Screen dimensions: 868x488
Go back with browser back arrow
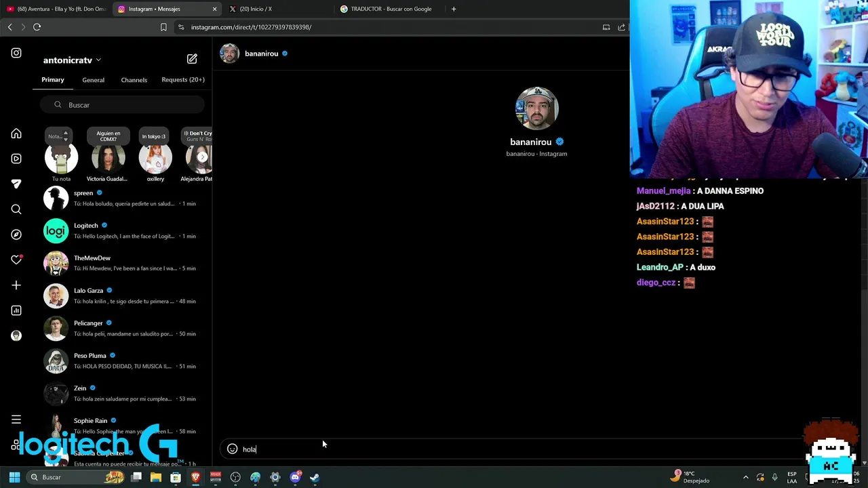[x=9, y=27]
